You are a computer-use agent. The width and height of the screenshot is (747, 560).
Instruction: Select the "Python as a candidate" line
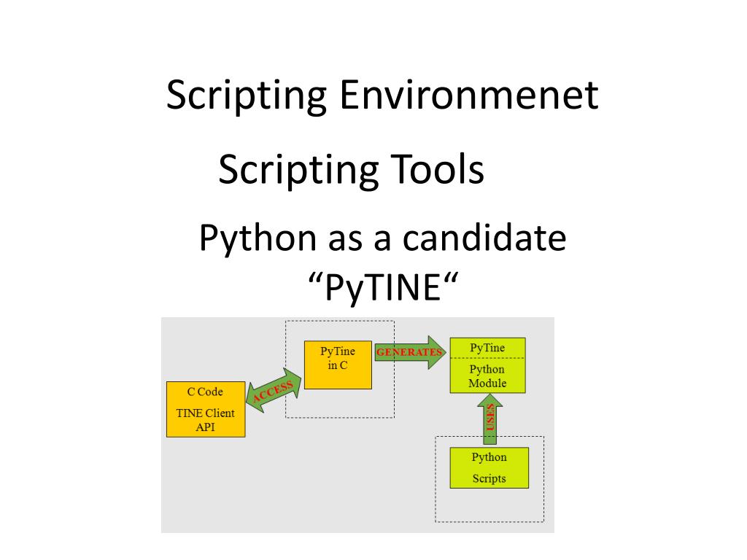382,238
